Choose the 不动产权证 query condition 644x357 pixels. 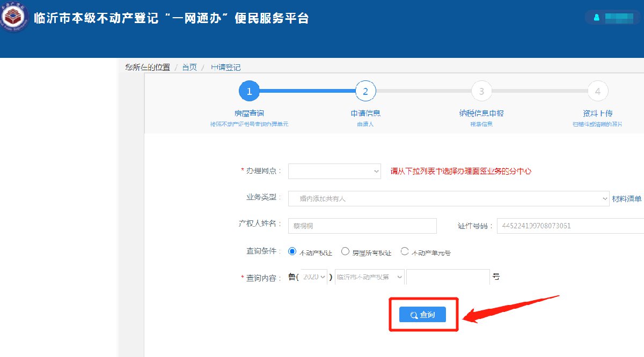pos(292,251)
